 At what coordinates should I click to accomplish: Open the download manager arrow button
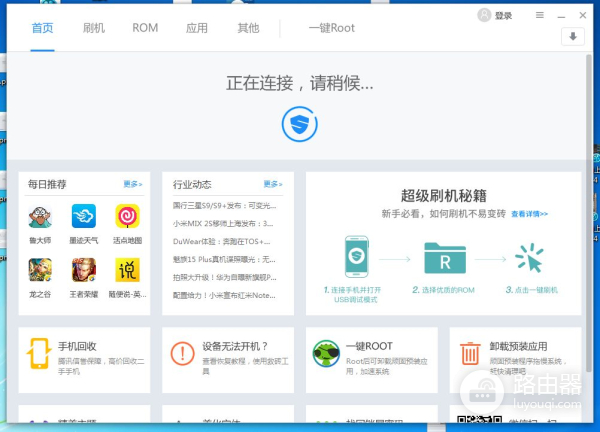point(572,37)
